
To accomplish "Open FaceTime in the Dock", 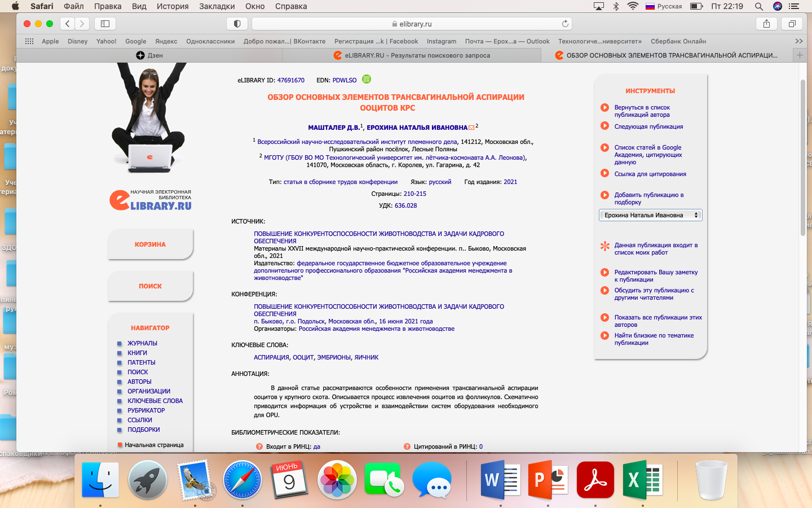I will click(385, 480).
